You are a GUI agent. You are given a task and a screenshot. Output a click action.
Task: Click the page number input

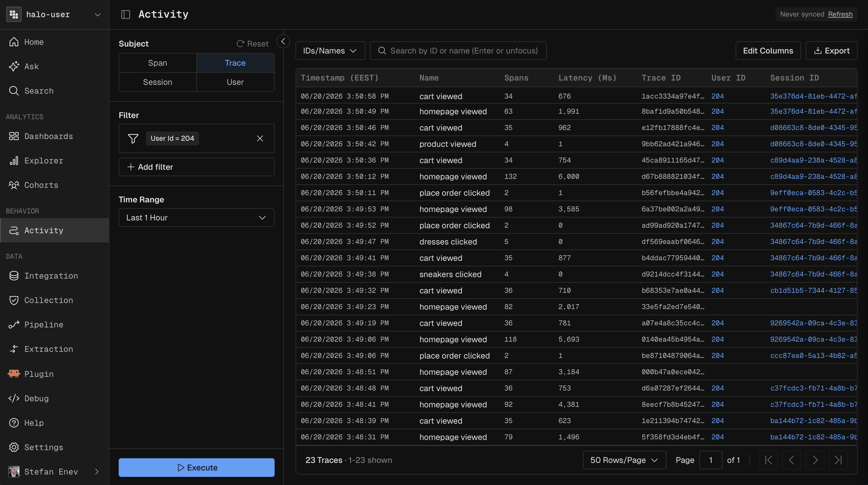coord(711,460)
